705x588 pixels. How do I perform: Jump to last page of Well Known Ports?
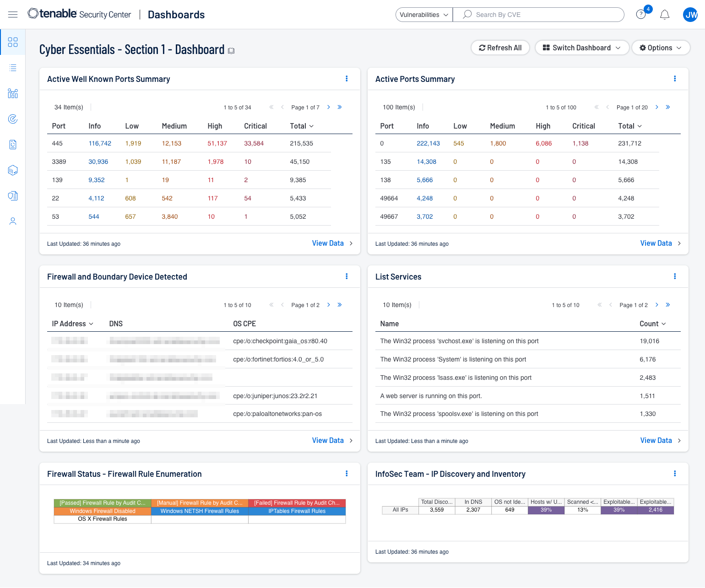pos(340,107)
